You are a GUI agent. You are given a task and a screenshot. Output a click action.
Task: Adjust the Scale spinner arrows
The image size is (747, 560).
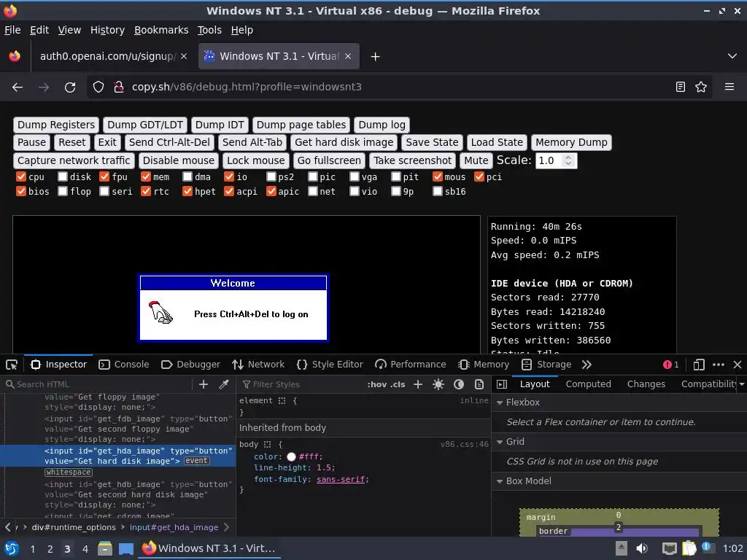(568, 160)
